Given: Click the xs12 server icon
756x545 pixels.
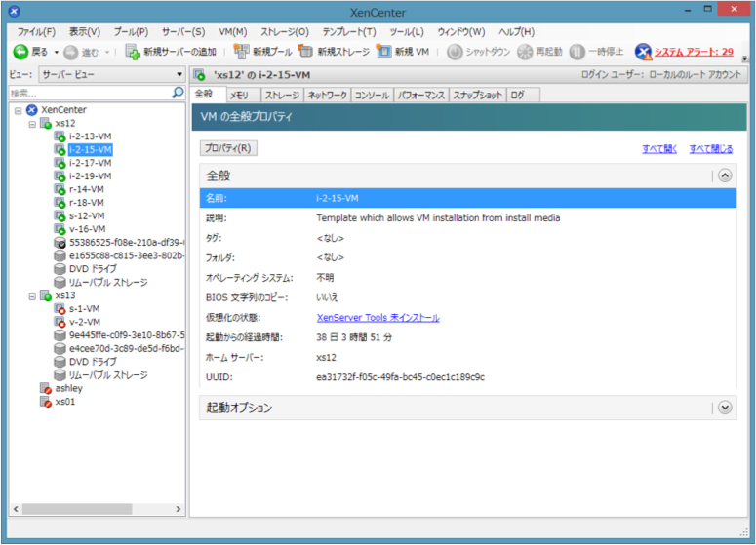Looking at the screenshot, I should [x=46, y=124].
